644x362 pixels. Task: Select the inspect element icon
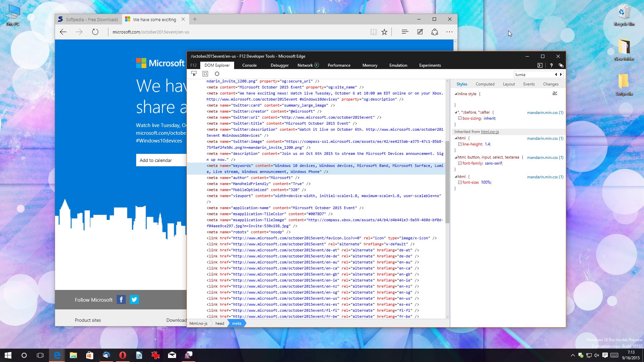193,74
